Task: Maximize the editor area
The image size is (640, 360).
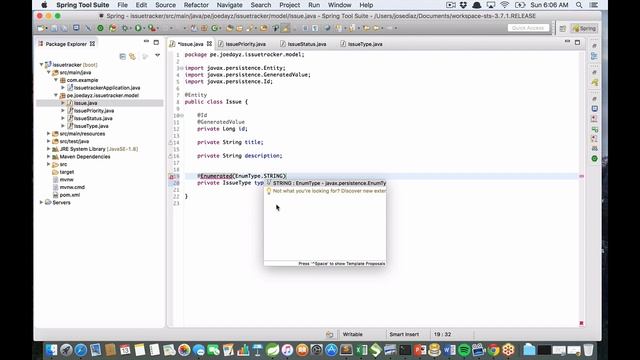Action: (577, 42)
